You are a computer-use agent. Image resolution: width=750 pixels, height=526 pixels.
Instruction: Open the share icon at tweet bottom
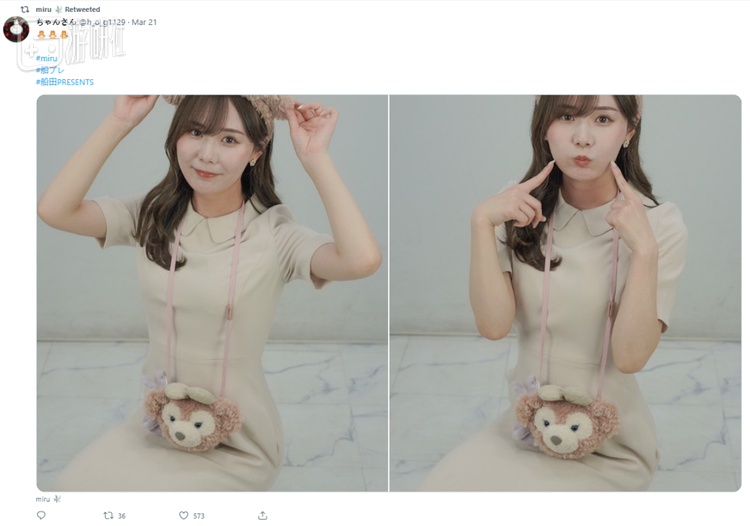coord(262,515)
